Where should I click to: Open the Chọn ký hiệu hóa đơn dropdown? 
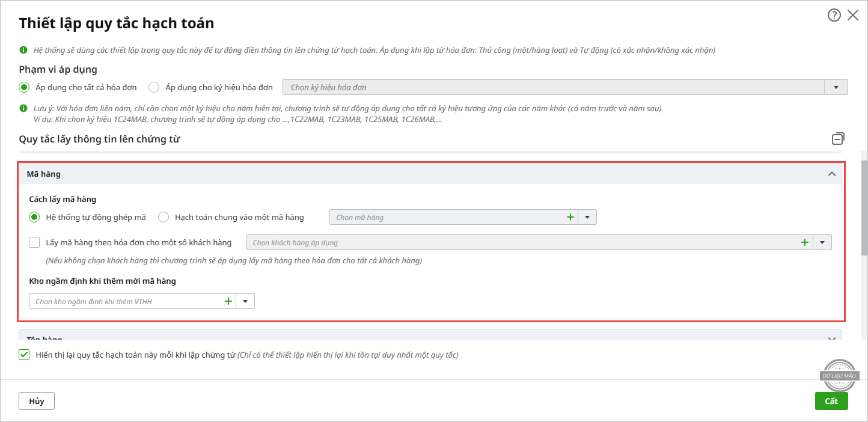[x=836, y=87]
